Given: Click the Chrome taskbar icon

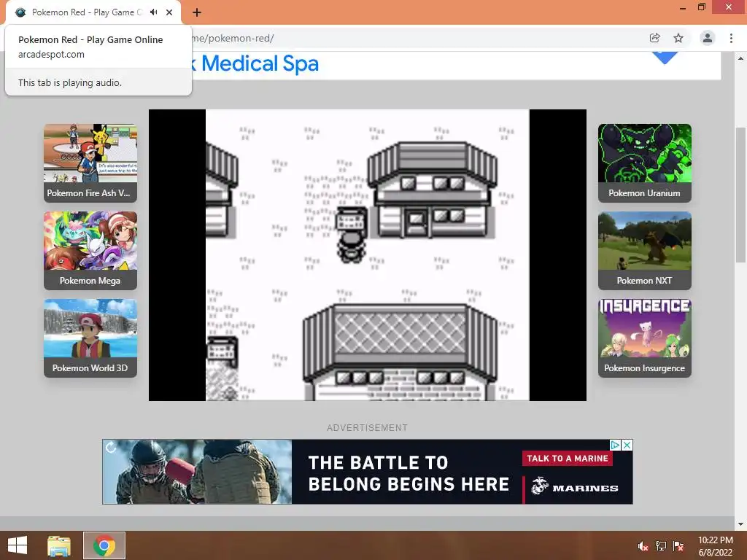Looking at the screenshot, I should click(x=104, y=545).
